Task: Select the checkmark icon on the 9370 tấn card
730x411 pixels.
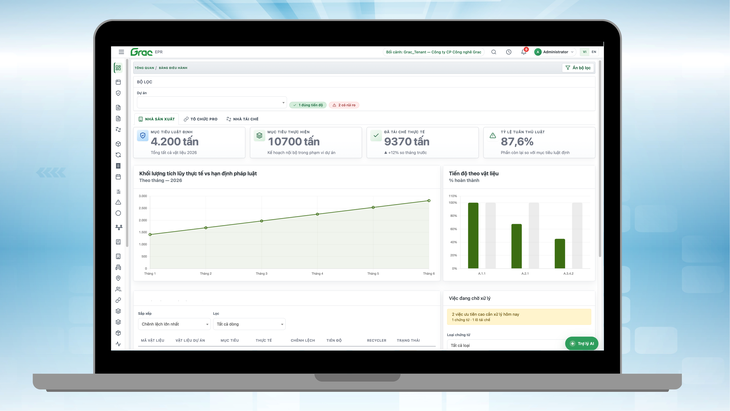Action: point(376,135)
